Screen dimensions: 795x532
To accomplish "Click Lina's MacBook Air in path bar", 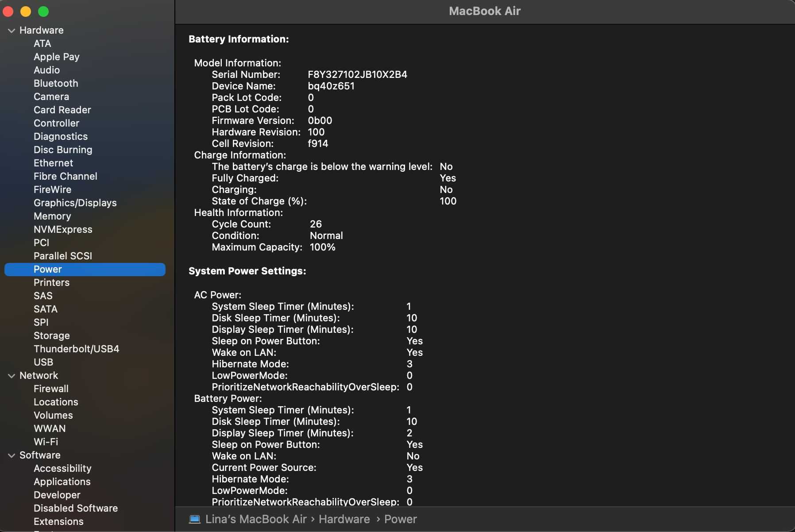I will point(256,519).
